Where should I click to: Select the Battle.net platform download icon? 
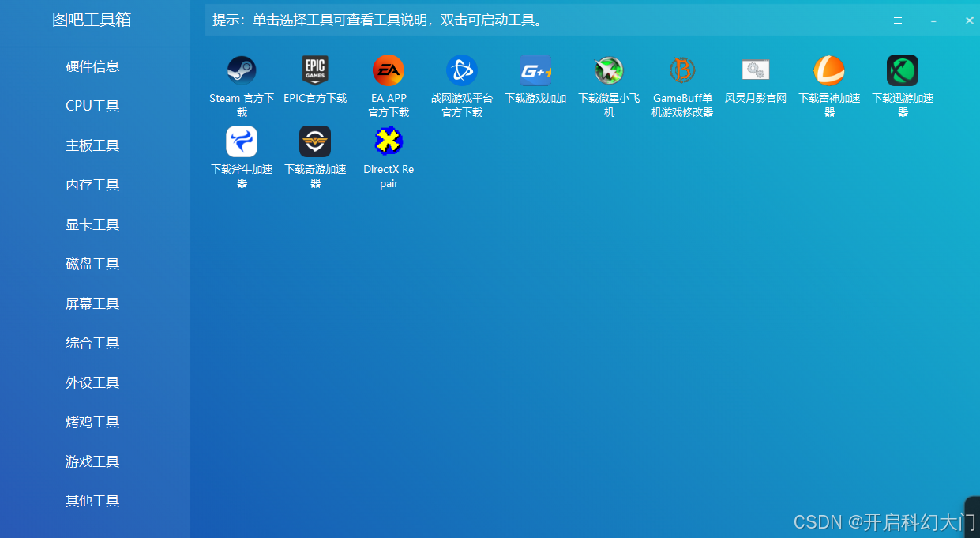(462, 70)
